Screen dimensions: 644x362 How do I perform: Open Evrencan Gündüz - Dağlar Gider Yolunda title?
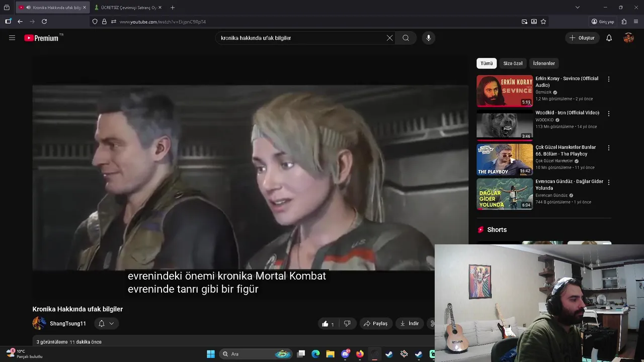click(x=569, y=185)
